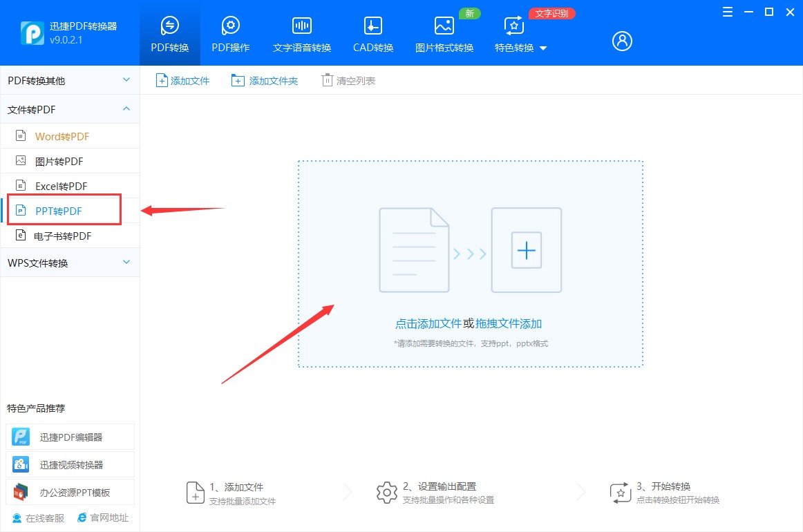Click the document page illustration in drop area

pyautogui.click(x=414, y=250)
